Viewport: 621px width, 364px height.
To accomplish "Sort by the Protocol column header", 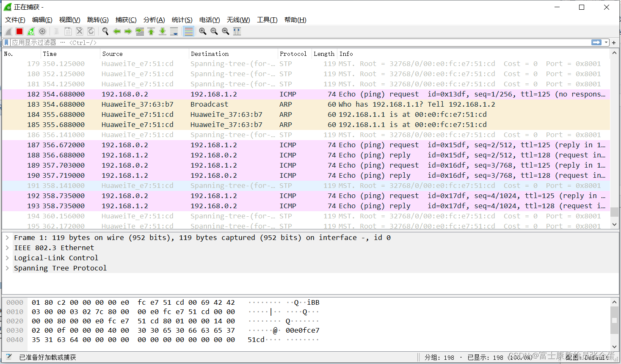I will 295,54.
